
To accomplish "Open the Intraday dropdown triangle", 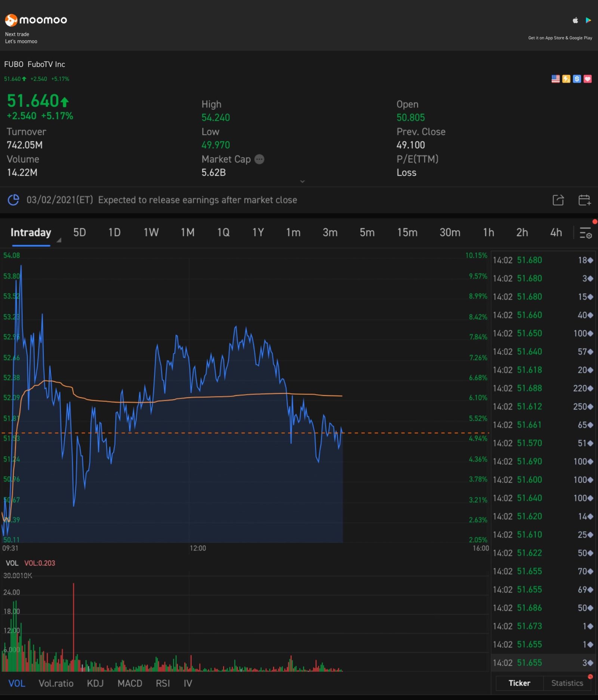I will tap(59, 240).
